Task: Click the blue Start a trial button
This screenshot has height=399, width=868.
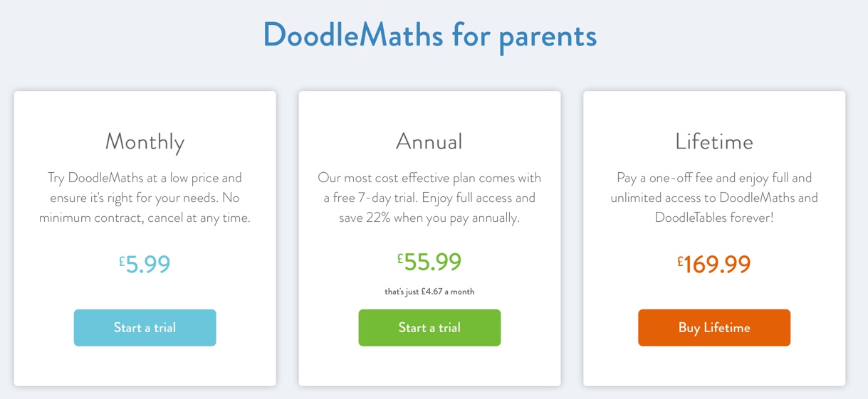Action: (145, 328)
